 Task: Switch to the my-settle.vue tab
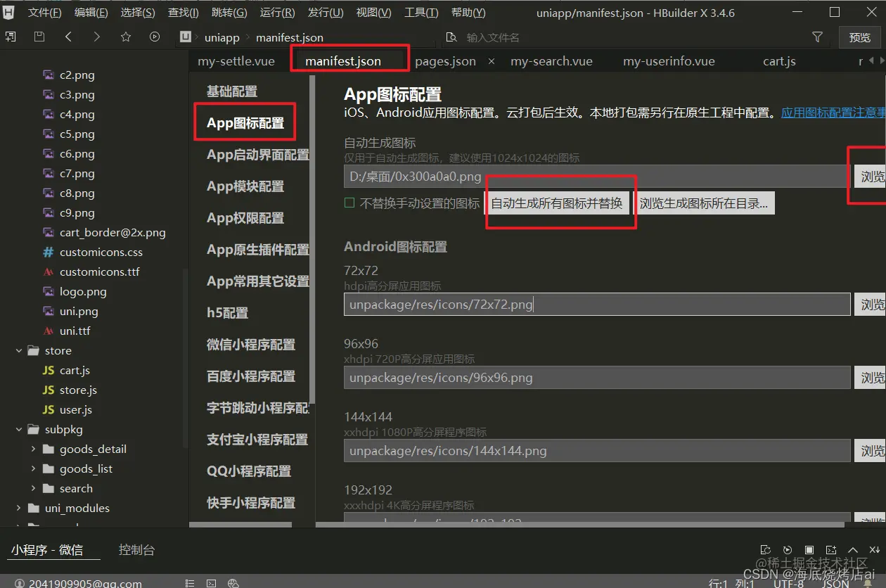click(x=236, y=61)
